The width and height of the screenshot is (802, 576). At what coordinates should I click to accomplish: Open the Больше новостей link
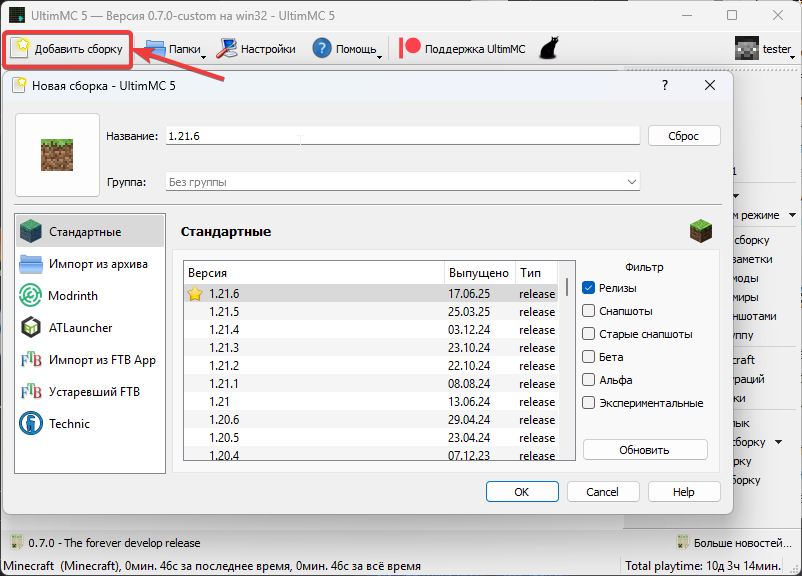742,543
